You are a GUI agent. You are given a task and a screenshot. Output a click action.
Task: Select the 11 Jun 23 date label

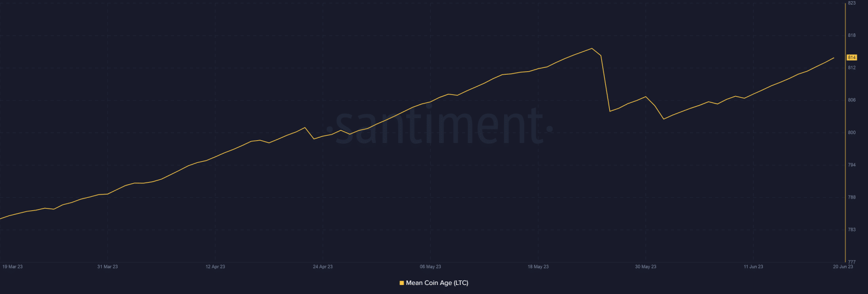[x=753, y=266]
